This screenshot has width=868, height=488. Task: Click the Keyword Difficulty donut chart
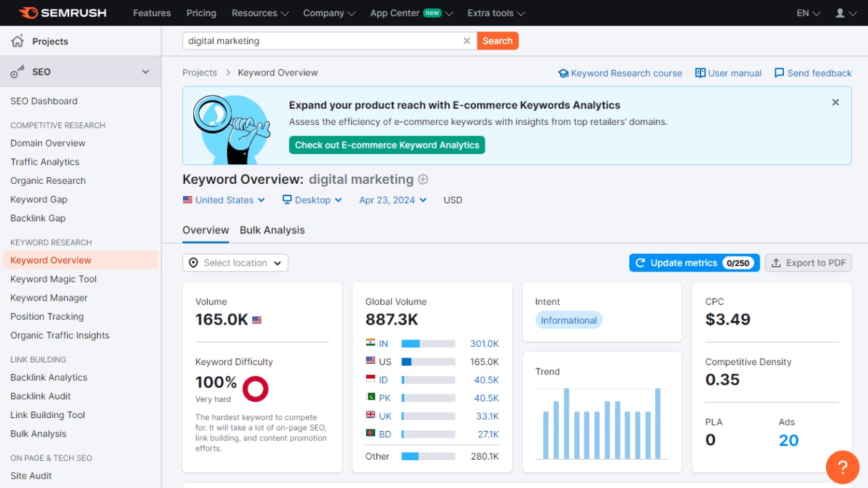(x=256, y=389)
